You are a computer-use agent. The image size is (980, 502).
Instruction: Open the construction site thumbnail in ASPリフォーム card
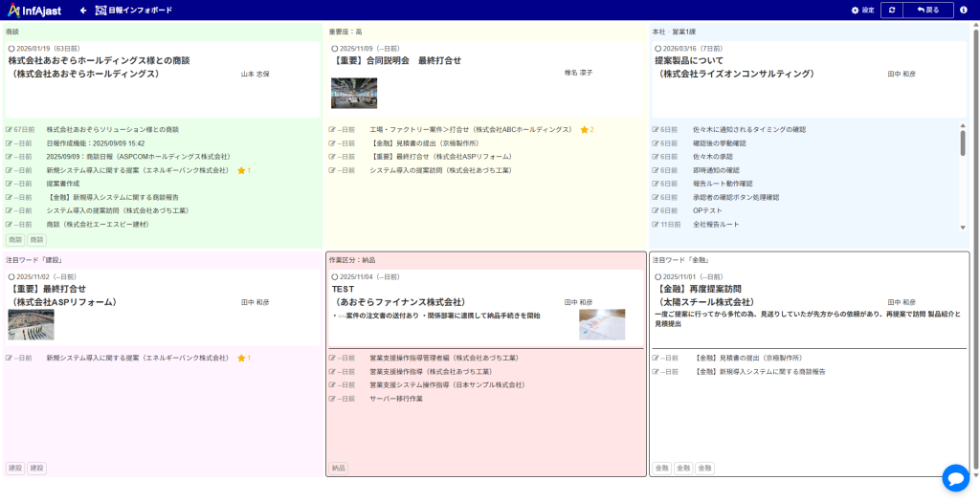31,324
